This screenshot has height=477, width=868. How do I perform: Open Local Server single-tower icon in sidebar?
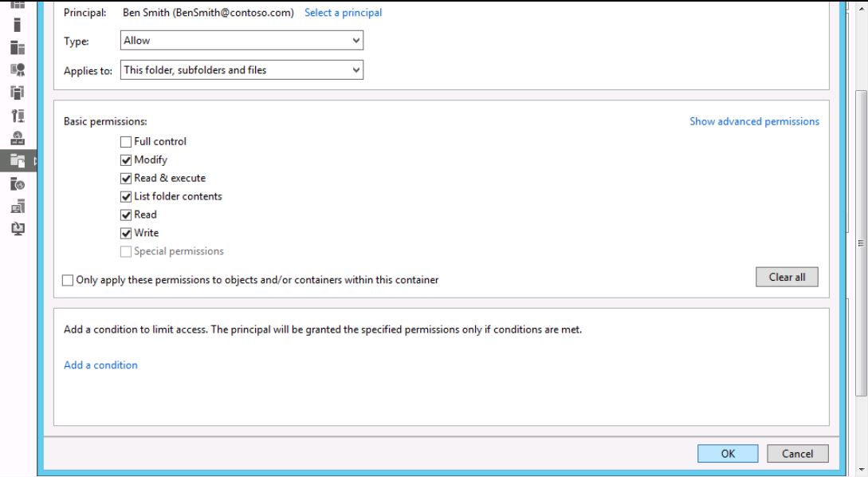[x=18, y=25]
